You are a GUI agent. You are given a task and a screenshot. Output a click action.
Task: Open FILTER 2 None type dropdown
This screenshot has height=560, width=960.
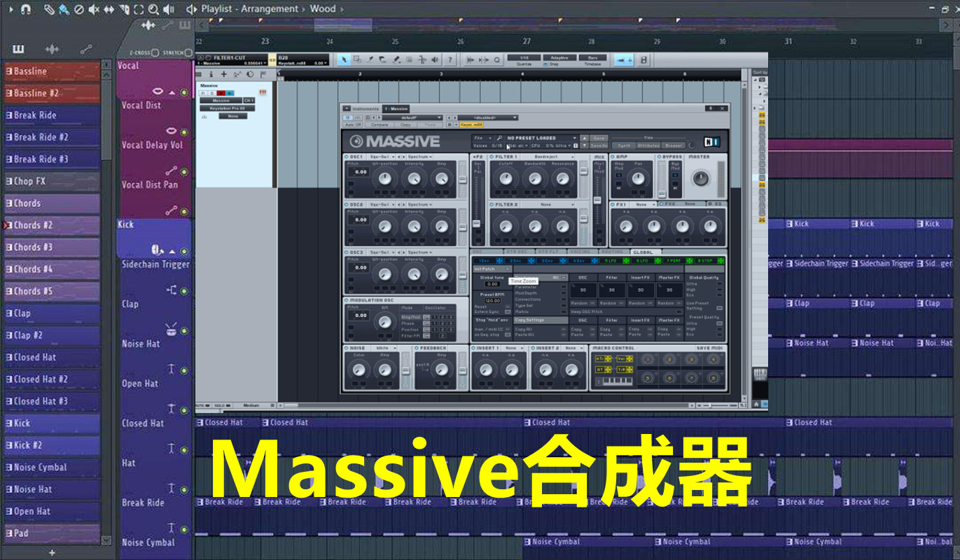(x=548, y=204)
